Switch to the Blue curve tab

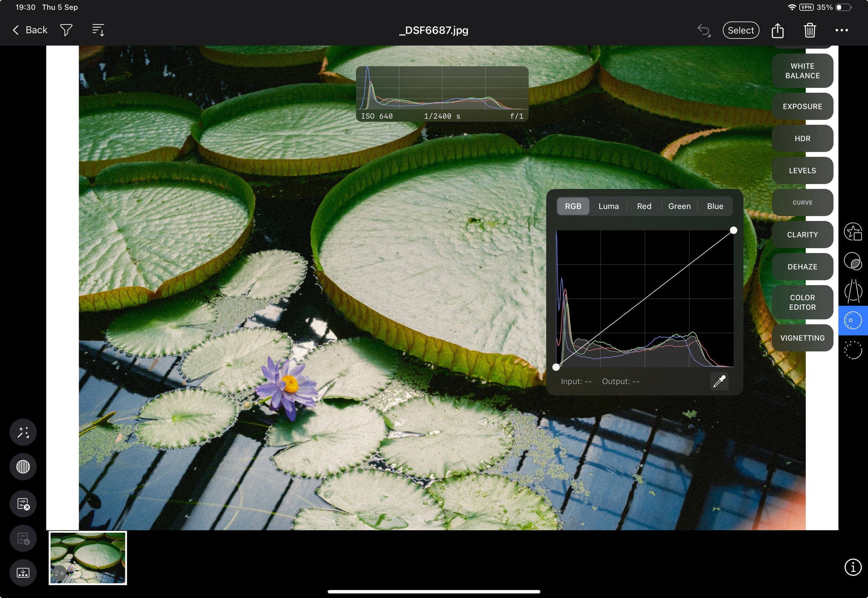coord(715,206)
